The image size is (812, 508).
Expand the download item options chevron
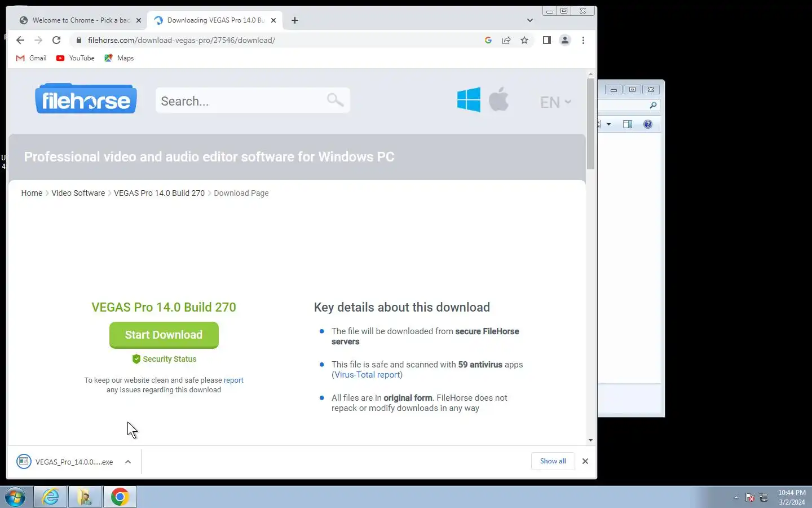(128, 462)
